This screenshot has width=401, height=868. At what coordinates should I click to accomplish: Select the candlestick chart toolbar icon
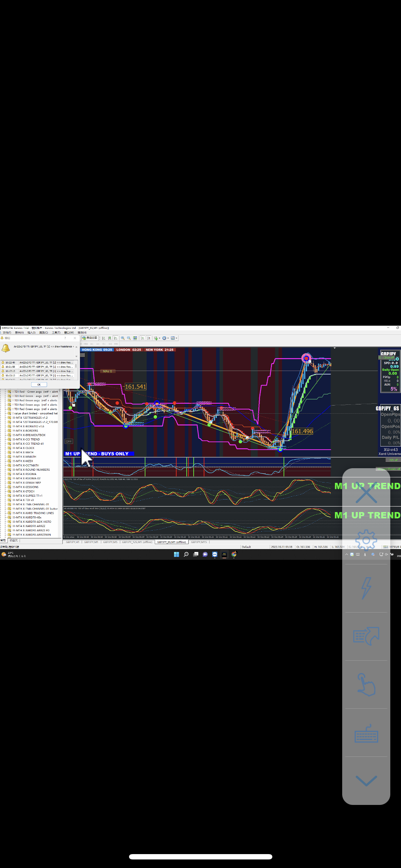coord(109,338)
